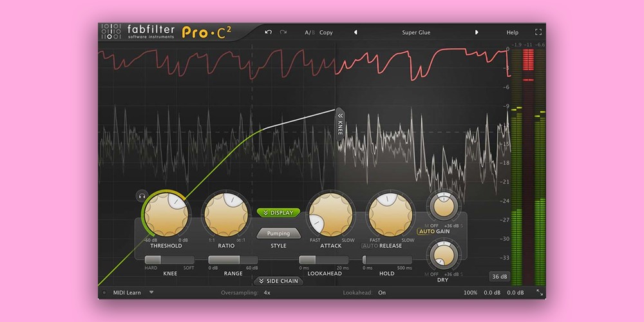Enter full screen mode via top-right icon
Viewport: 644px width, 322px height.
tap(538, 32)
